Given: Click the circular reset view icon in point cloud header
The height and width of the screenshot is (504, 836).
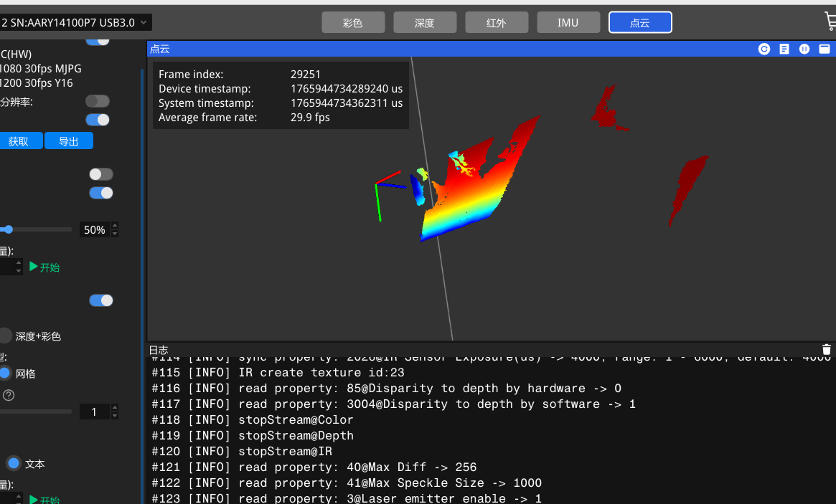Looking at the screenshot, I should click(764, 49).
